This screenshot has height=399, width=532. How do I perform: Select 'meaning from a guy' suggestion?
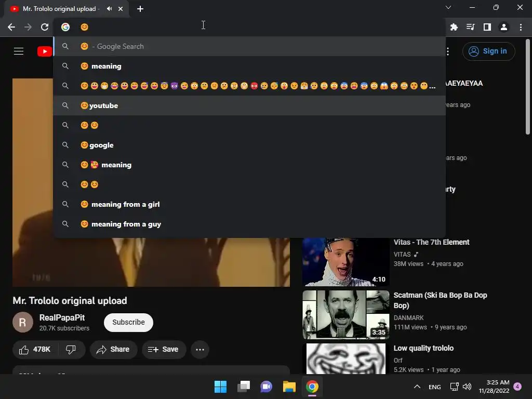[249, 224]
